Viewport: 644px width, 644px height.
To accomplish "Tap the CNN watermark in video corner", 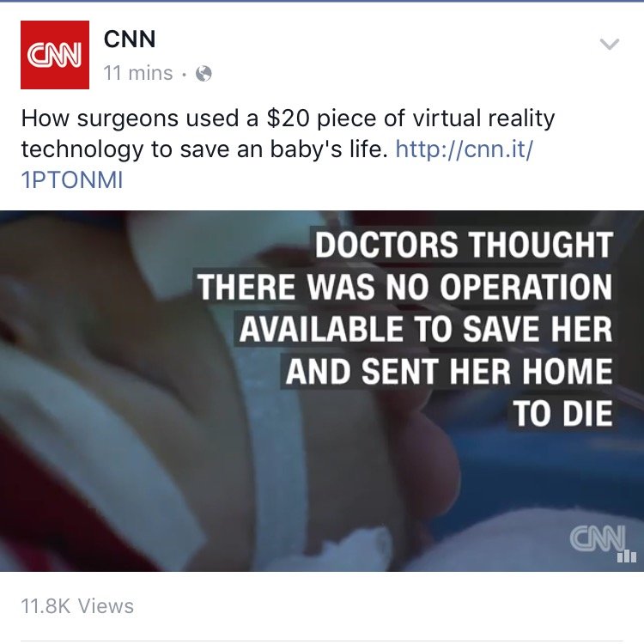I will [x=598, y=538].
